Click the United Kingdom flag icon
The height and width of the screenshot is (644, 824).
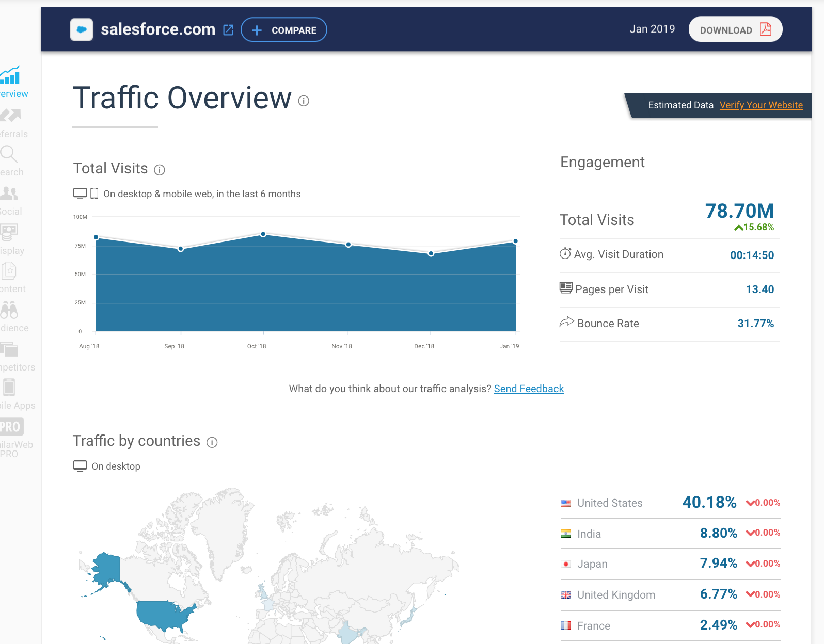pos(566,595)
